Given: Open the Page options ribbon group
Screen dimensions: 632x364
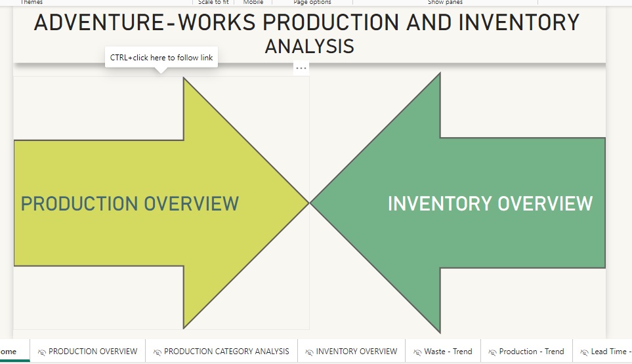Looking at the screenshot, I should 312,3.
